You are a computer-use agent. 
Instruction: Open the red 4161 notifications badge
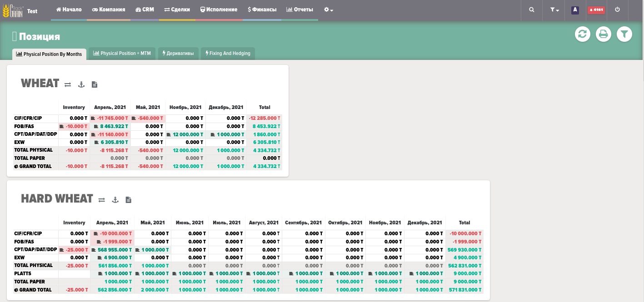point(595,10)
